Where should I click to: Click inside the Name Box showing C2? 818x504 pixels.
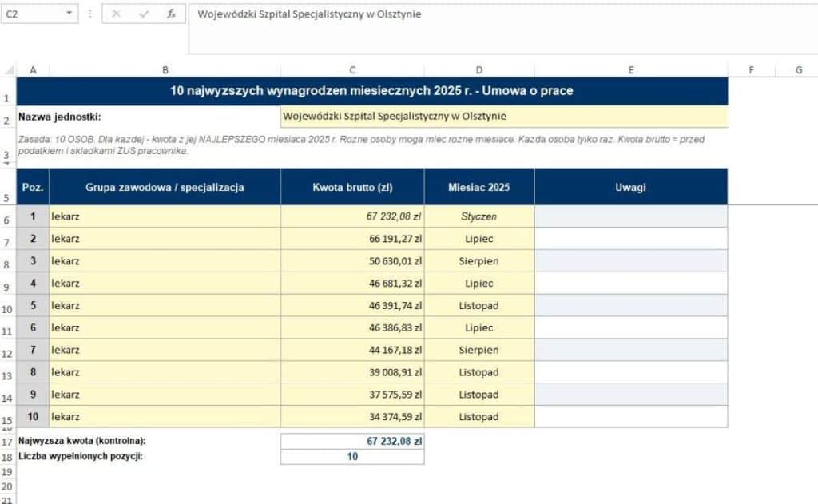(x=32, y=14)
